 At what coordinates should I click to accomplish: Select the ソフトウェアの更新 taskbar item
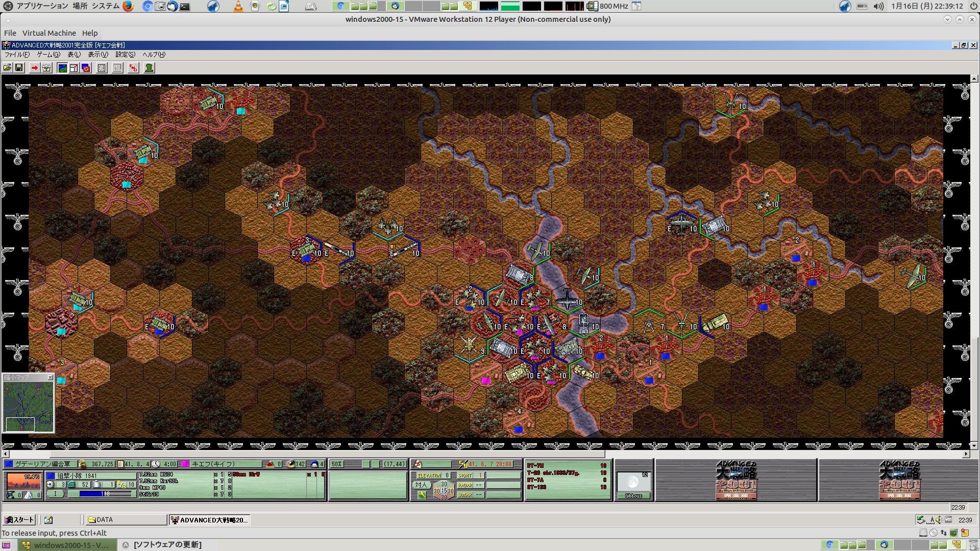pos(167,545)
